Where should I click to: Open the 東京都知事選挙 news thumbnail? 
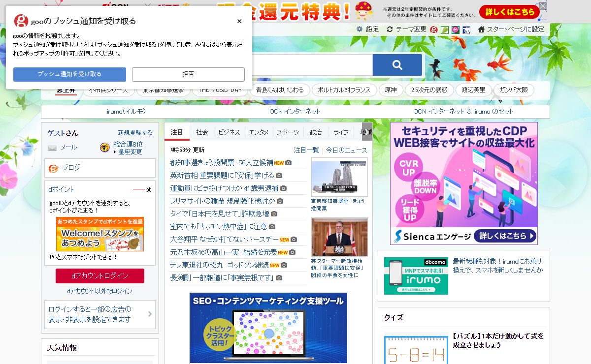339,177
